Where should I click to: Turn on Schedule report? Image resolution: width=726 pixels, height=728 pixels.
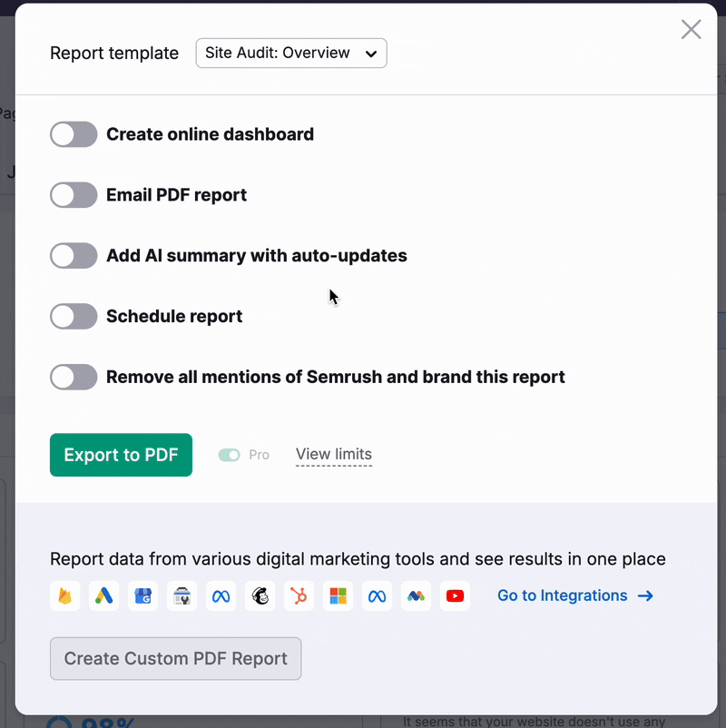coord(74,316)
